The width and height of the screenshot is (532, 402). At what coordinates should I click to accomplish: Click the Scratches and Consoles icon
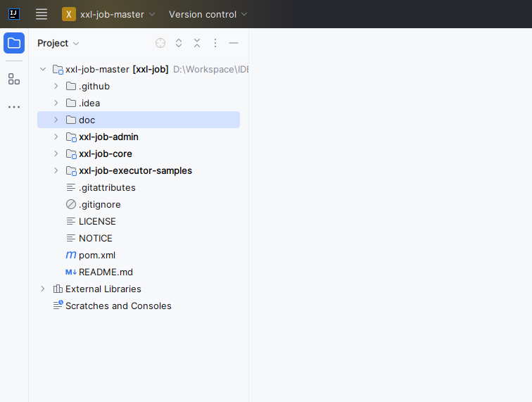[x=58, y=305]
